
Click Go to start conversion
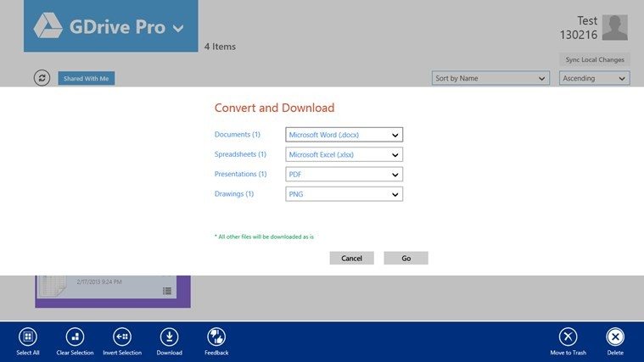click(x=406, y=259)
